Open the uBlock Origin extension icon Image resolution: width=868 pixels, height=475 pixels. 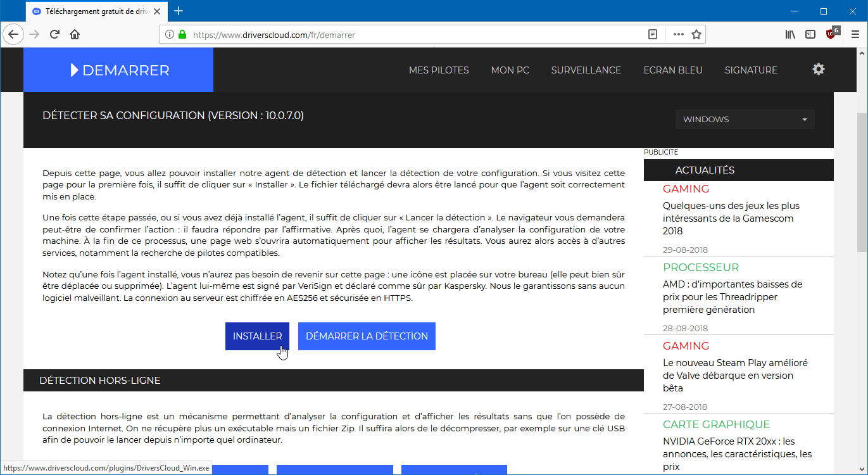click(x=832, y=34)
